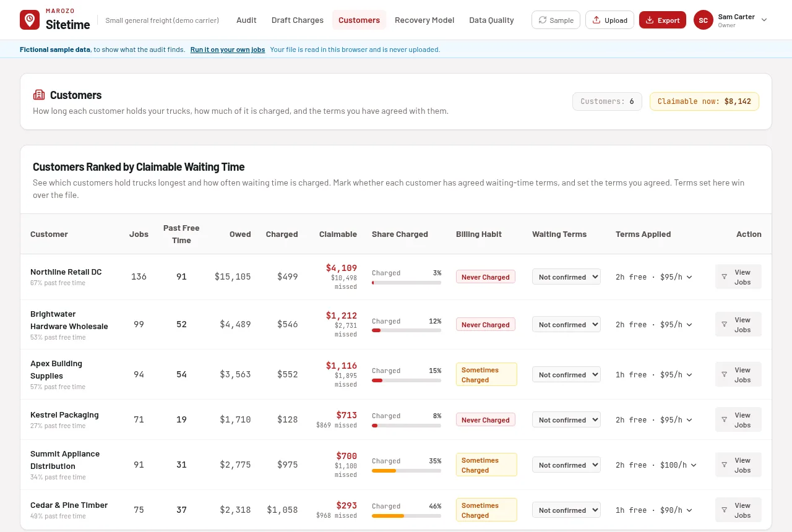Open Waiting Terms dropdown for Cedar & Pine Timber
The width and height of the screenshot is (792, 532).
(566, 510)
